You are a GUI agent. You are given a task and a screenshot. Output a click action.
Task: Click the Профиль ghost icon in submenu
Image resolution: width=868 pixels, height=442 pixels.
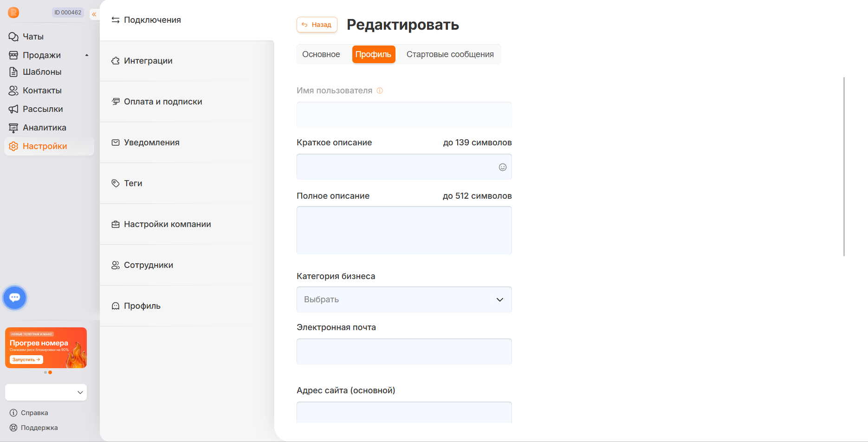pos(116,306)
